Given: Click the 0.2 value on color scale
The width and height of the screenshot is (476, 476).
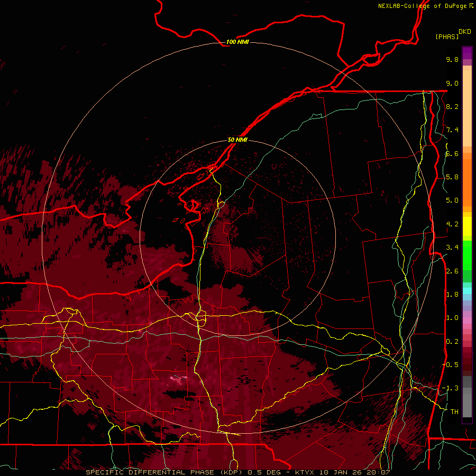Looking at the screenshot, I should (x=452, y=342).
